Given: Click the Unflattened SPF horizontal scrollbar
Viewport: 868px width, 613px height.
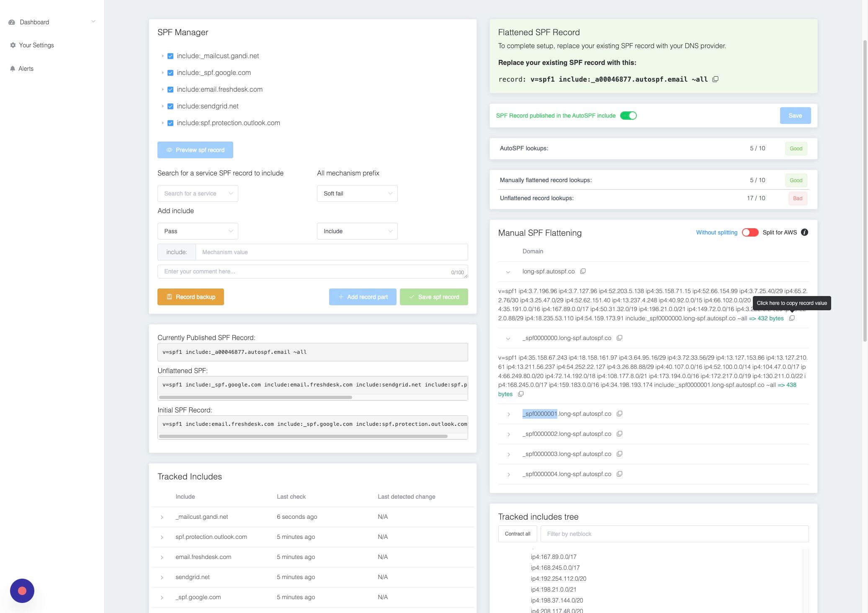Looking at the screenshot, I should pos(255,397).
